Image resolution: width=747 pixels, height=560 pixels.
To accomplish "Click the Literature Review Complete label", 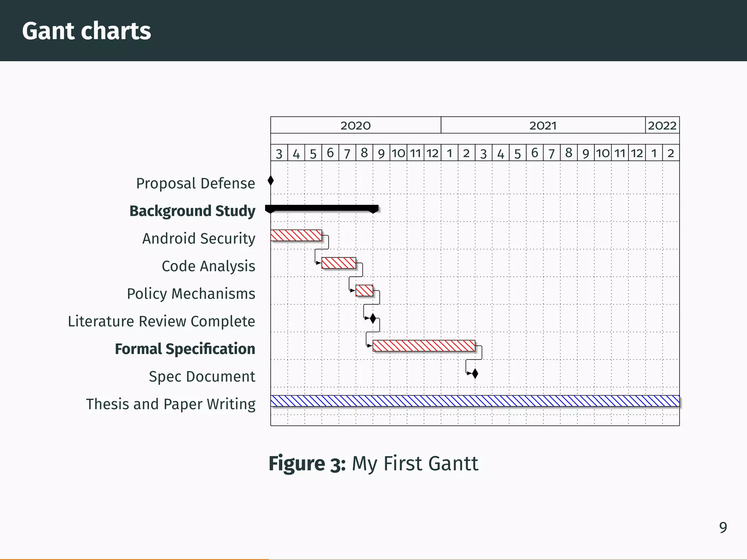I will pos(162,321).
